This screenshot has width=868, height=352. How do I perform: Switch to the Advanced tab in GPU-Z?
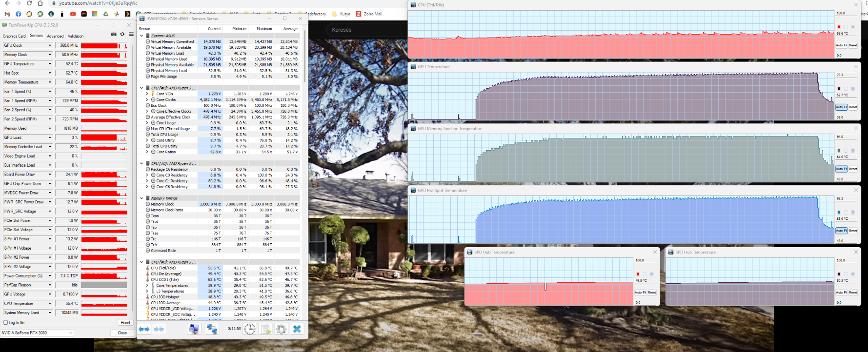point(55,36)
